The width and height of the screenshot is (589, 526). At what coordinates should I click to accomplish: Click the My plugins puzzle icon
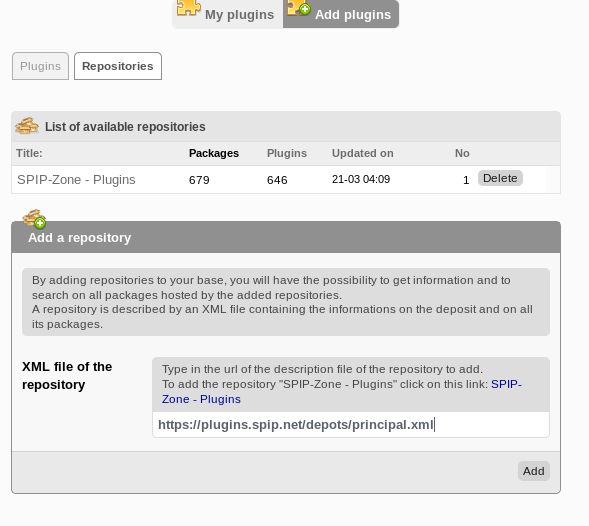[189, 8]
